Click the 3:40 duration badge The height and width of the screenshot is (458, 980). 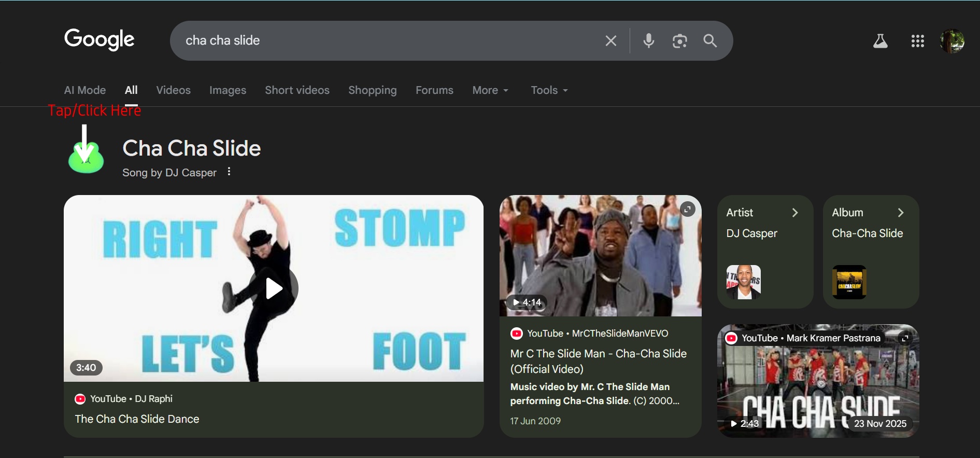click(x=86, y=368)
